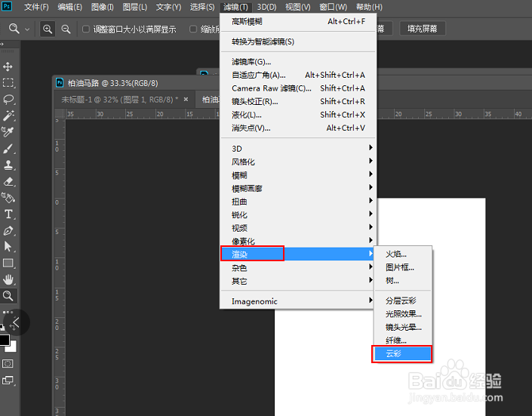
Task: Click the background white color swatch
Action: pos(12,347)
